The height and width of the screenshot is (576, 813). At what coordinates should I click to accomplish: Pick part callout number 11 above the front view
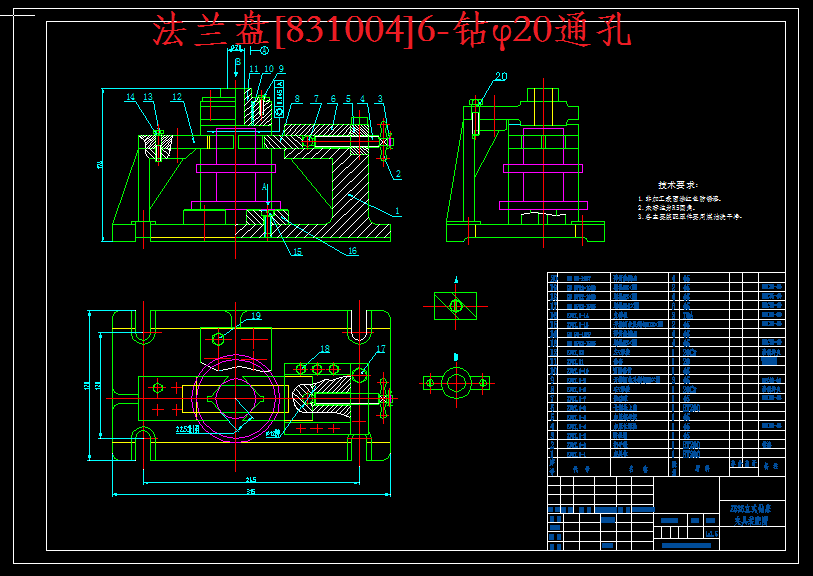[254, 68]
